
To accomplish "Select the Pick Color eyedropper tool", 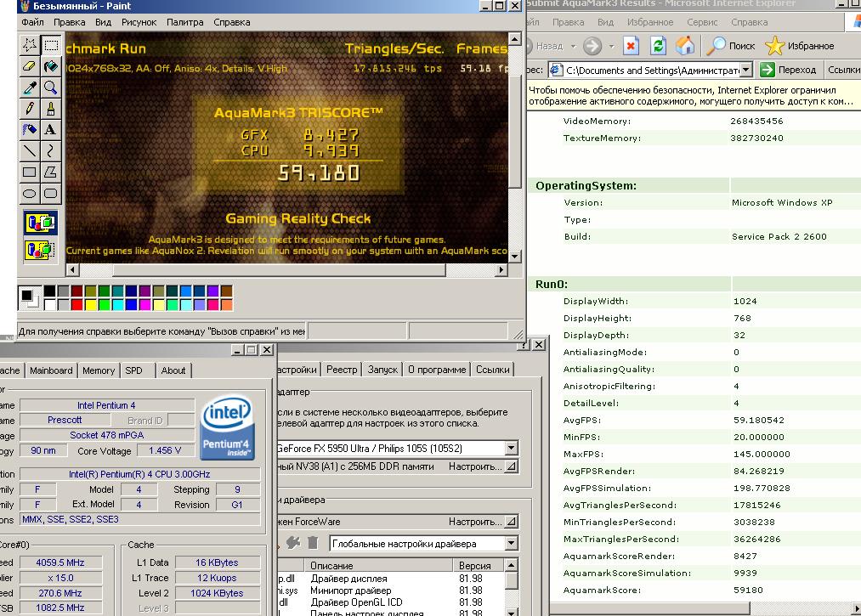I will tap(29, 88).
